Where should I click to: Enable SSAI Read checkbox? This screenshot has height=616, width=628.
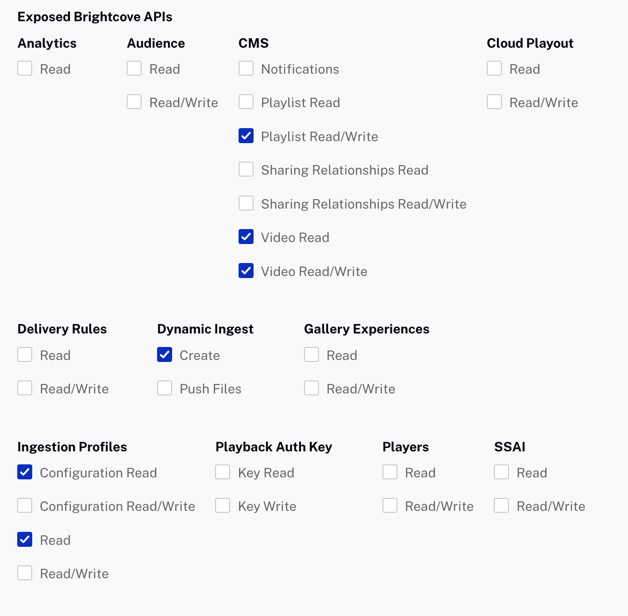[501, 472]
